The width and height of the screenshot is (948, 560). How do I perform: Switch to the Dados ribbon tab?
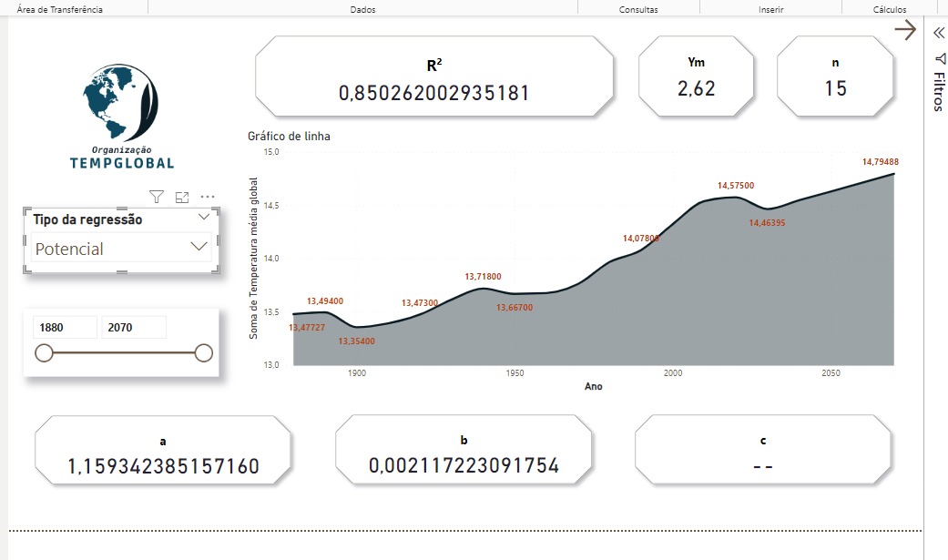tap(363, 8)
